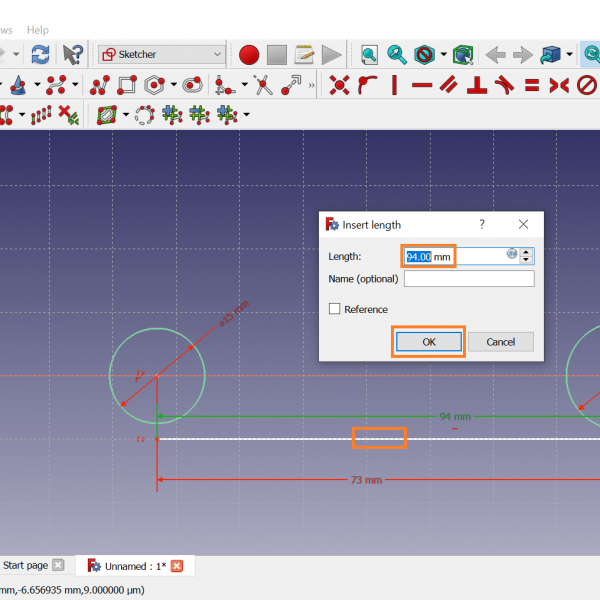600x600 pixels.
Task: Enable the Reference checkbox
Action: click(x=335, y=310)
